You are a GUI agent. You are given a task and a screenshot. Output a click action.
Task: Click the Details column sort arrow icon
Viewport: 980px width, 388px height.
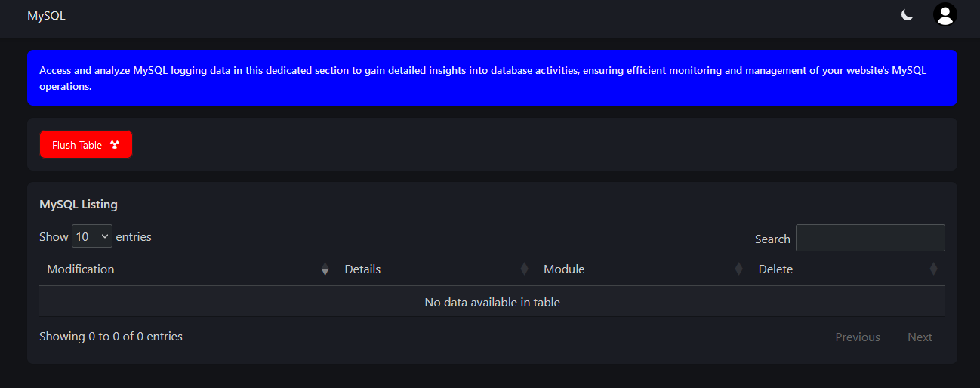tap(524, 269)
